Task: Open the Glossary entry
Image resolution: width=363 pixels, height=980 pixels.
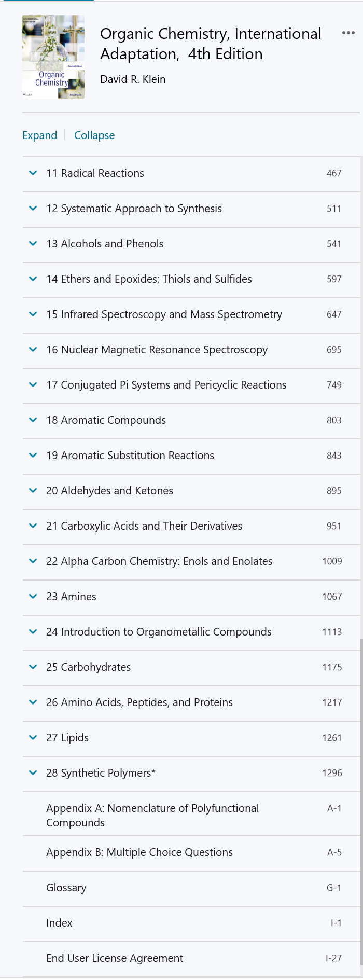Action: click(x=66, y=888)
